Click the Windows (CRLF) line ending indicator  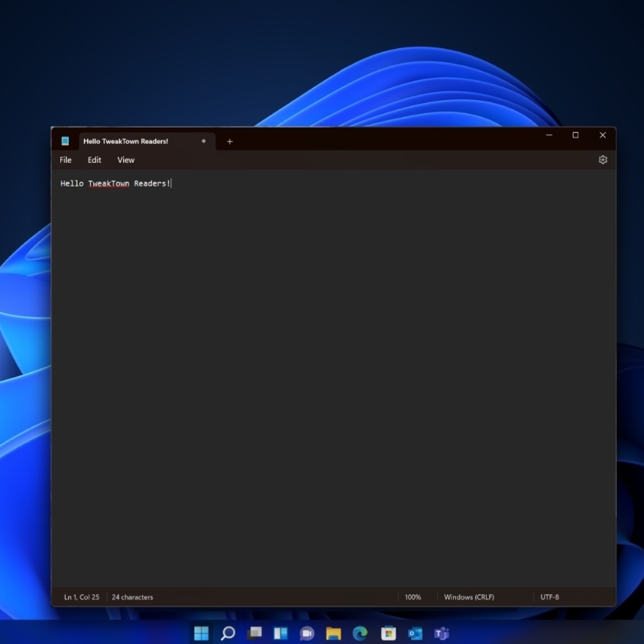click(468, 597)
